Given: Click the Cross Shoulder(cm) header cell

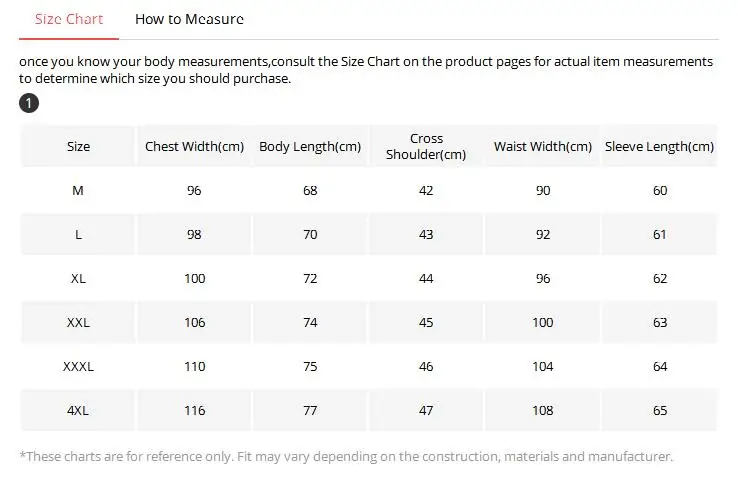Looking at the screenshot, I should 426,146.
